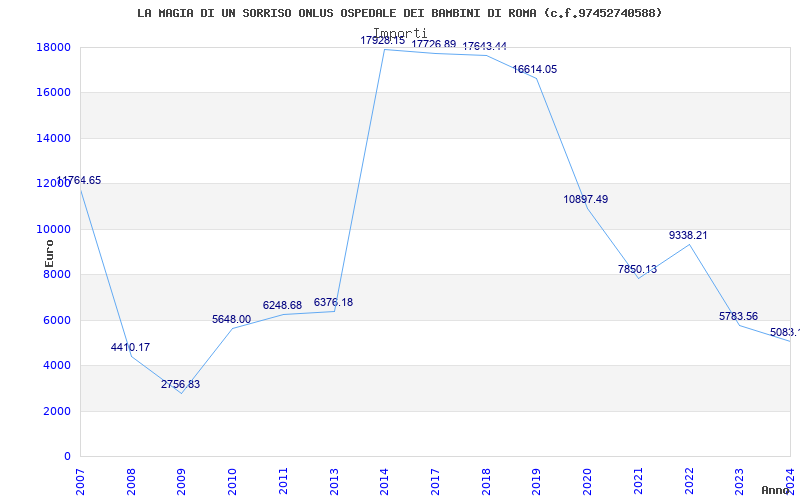This screenshot has height=500, width=800.
Task: Click the x-axis year label 2010
Action: [x=233, y=481]
